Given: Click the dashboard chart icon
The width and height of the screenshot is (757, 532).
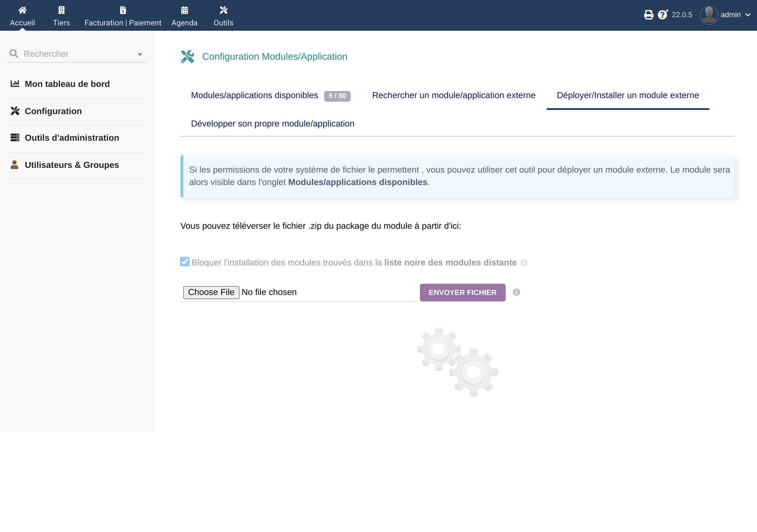Looking at the screenshot, I should [x=15, y=83].
